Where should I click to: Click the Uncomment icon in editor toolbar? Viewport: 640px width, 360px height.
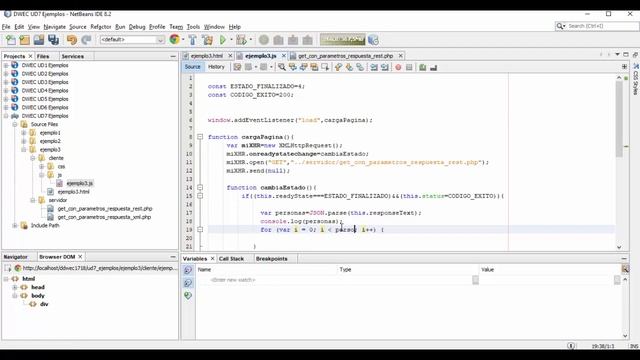point(433,67)
